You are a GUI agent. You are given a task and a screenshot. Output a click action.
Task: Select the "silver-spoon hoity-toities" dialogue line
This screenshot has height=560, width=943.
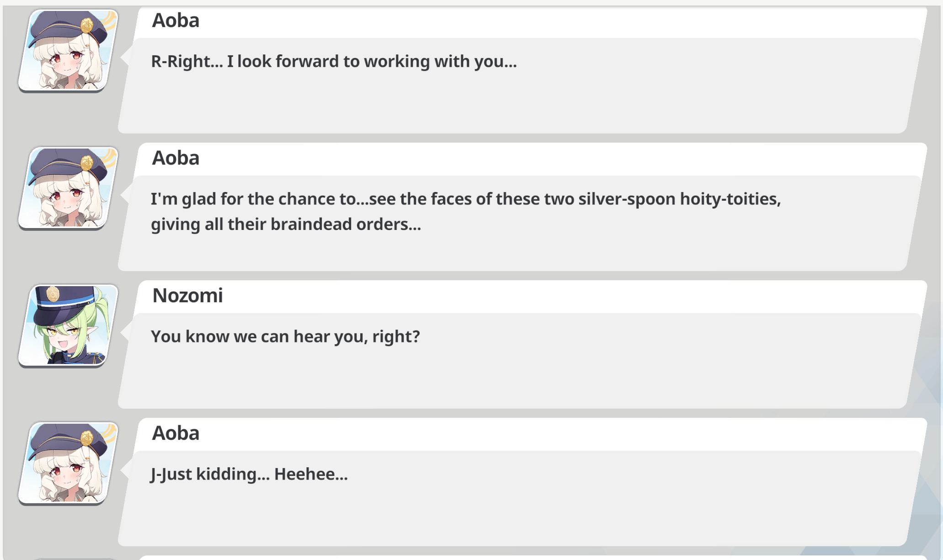click(x=466, y=199)
